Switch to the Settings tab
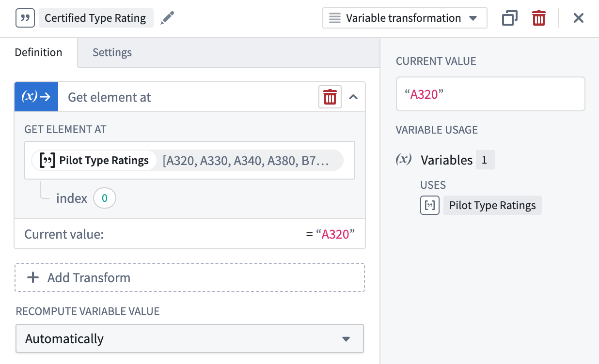 pos(112,52)
